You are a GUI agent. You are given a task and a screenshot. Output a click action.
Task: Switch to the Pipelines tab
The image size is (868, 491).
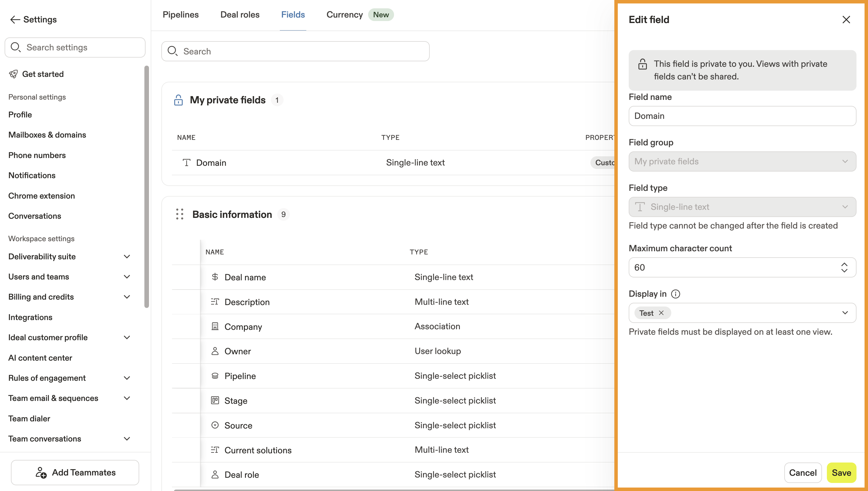(181, 14)
